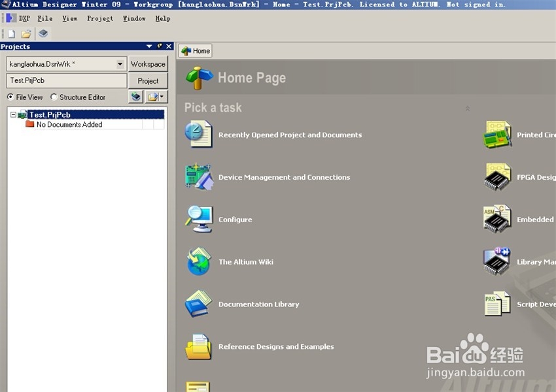Open the Projects panel dropdown arrow menu
This screenshot has height=392, width=556.
point(149,46)
